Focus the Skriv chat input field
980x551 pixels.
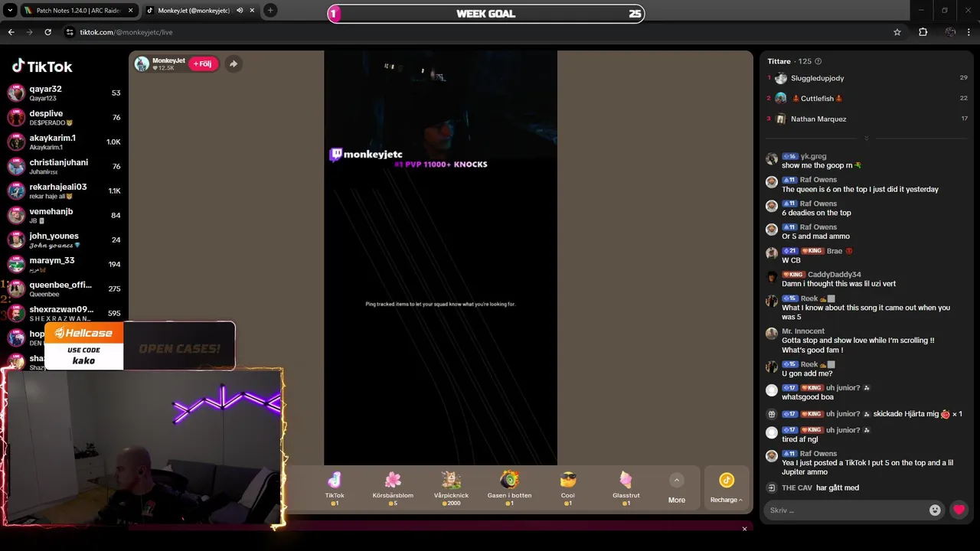(x=846, y=510)
